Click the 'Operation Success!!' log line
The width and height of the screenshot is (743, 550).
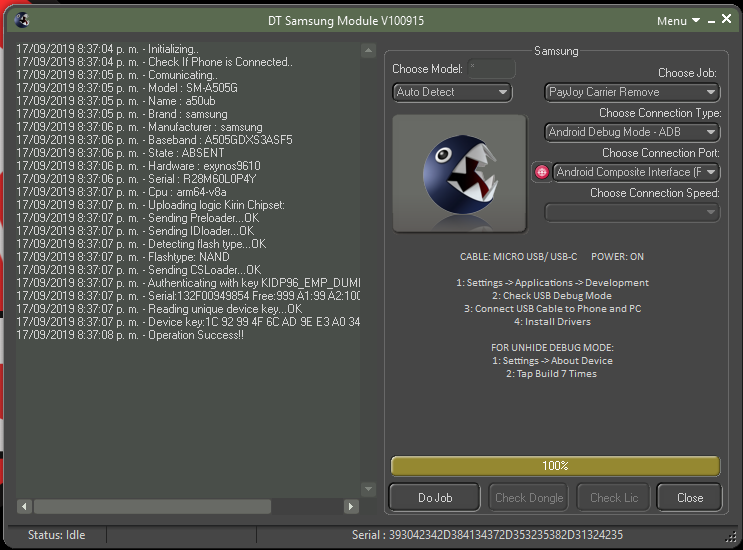pos(130,335)
